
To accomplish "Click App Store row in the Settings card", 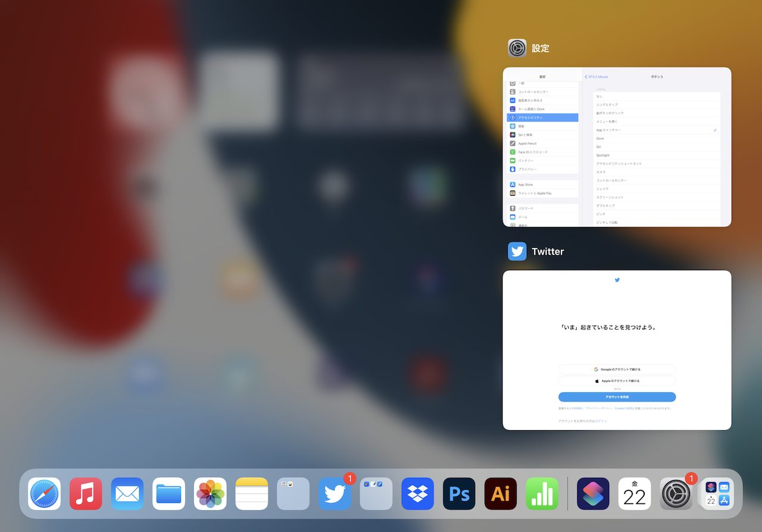I will point(542,184).
